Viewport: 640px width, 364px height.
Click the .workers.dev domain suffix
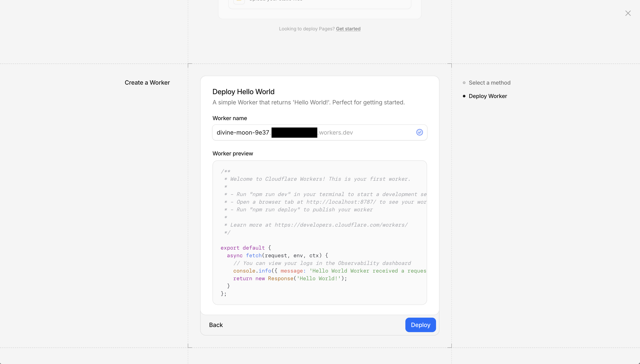(335, 132)
